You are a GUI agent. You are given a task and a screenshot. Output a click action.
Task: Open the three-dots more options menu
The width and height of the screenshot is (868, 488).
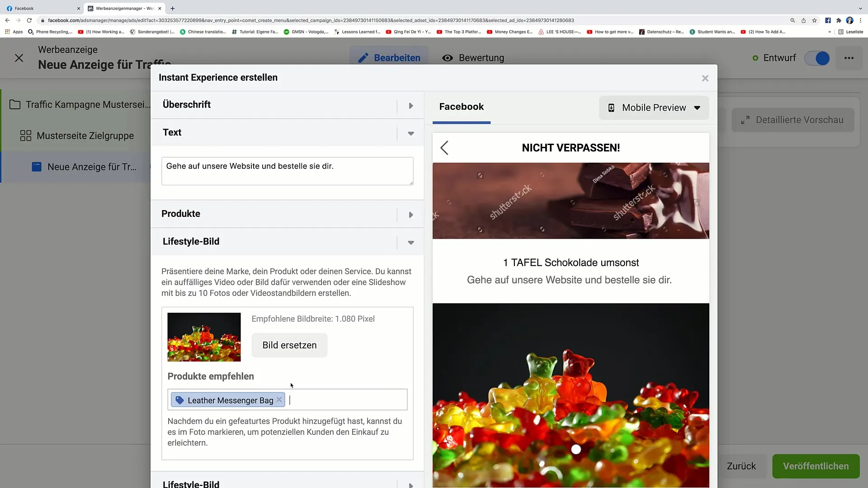(x=849, y=58)
